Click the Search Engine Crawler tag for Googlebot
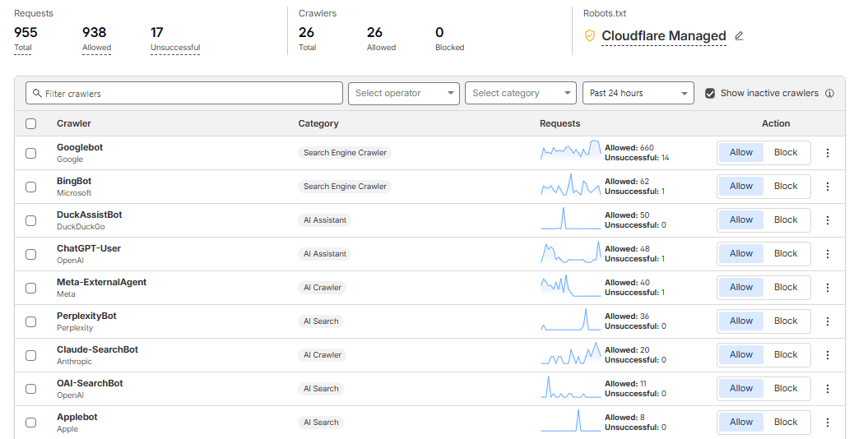868x439 pixels. pos(345,153)
